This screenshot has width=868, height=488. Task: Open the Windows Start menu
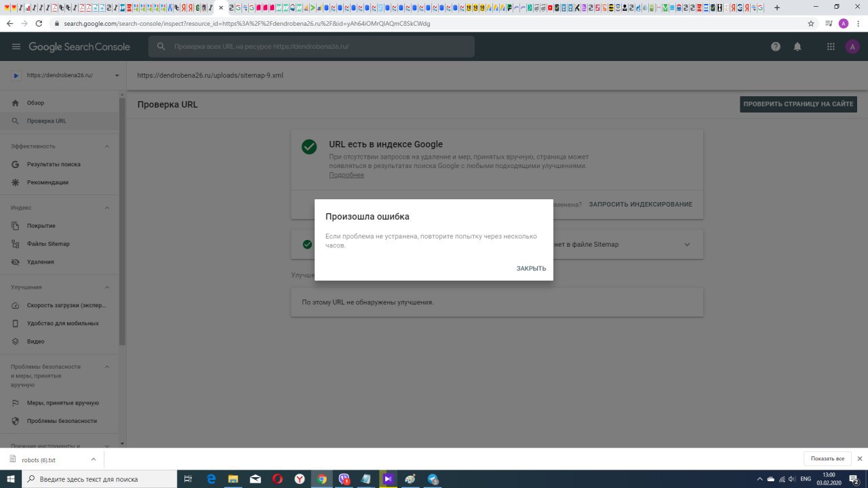tap(11, 479)
